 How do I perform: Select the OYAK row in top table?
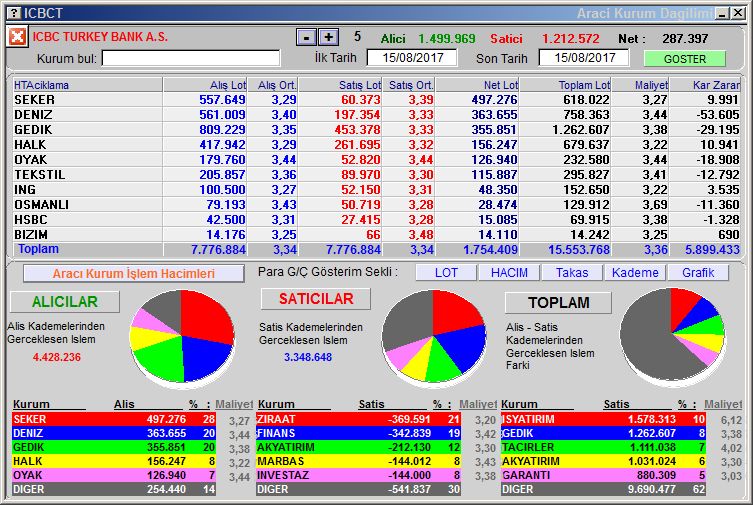(x=376, y=159)
